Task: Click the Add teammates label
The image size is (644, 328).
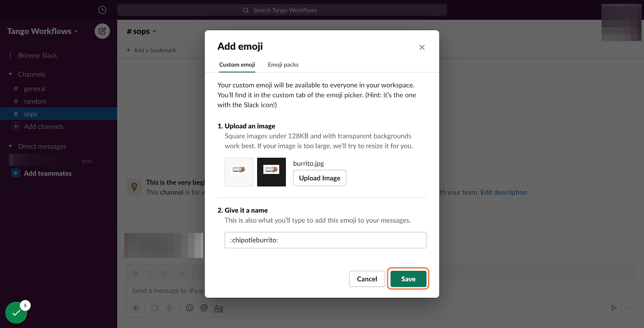Action: (47, 173)
